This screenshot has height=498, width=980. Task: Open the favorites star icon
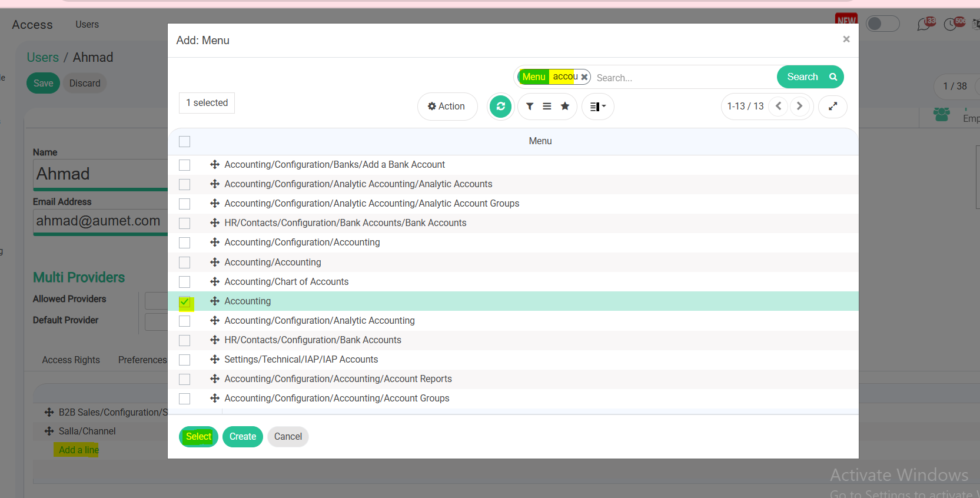(565, 107)
